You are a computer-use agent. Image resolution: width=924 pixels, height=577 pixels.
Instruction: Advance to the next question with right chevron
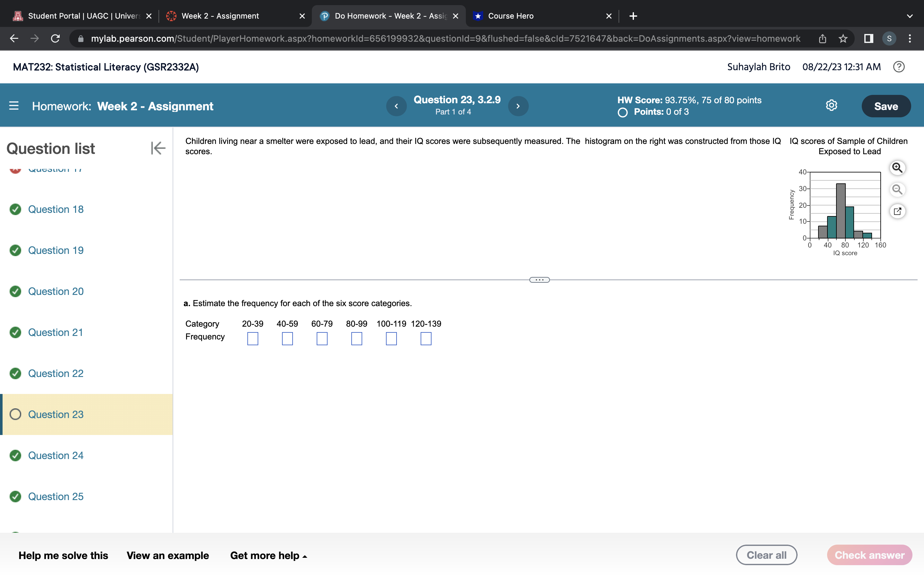pyautogui.click(x=518, y=106)
